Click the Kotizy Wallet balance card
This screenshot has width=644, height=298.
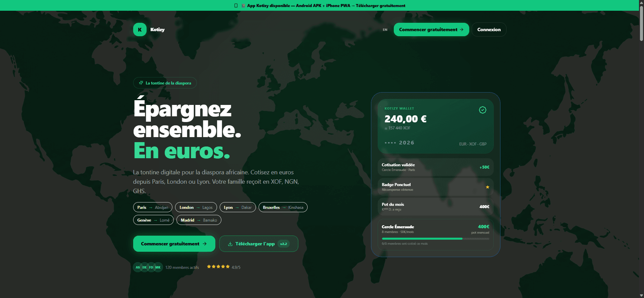pos(435,126)
